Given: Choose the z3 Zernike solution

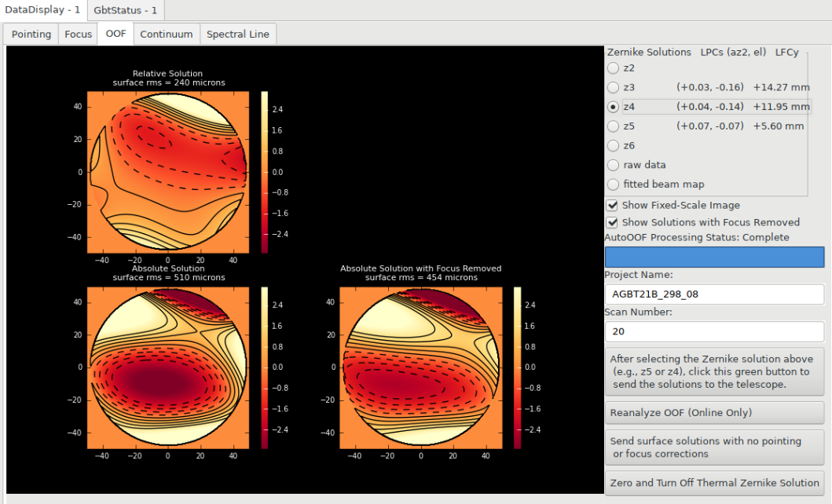Looking at the screenshot, I should pyautogui.click(x=613, y=87).
